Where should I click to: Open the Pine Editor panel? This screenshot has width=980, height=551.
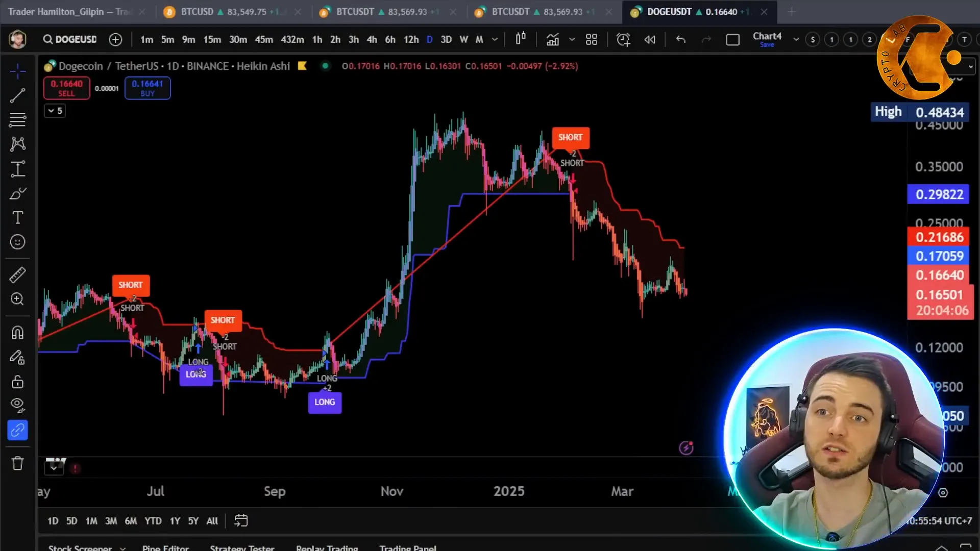165,548
